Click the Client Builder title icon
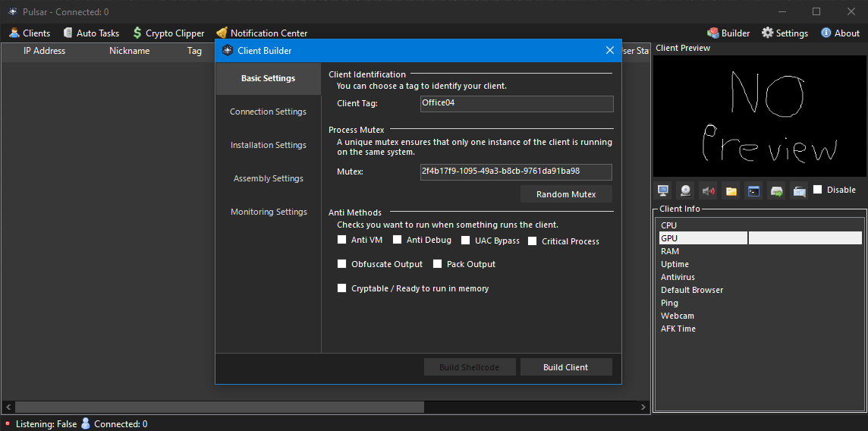Image resolution: width=868 pixels, height=431 pixels. click(226, 50)
